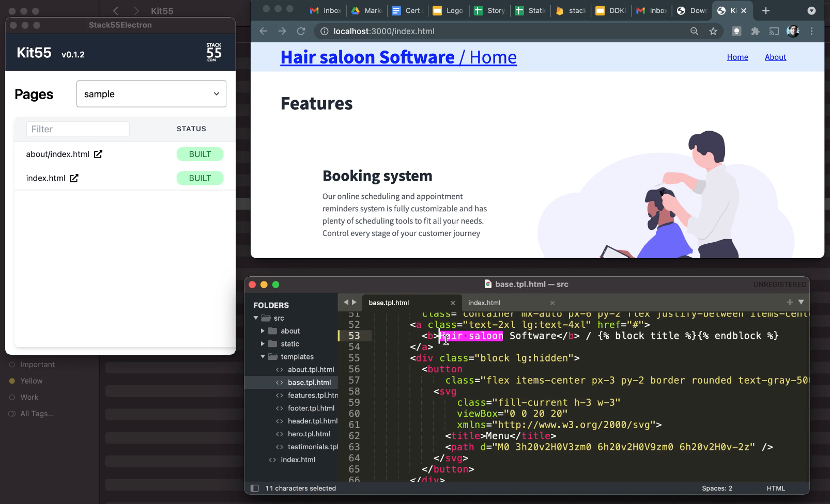The height and width of the screenshot is (504, 830).
Task: Switch to the DDKi slides Chrome tab
Action: point(611,10)
